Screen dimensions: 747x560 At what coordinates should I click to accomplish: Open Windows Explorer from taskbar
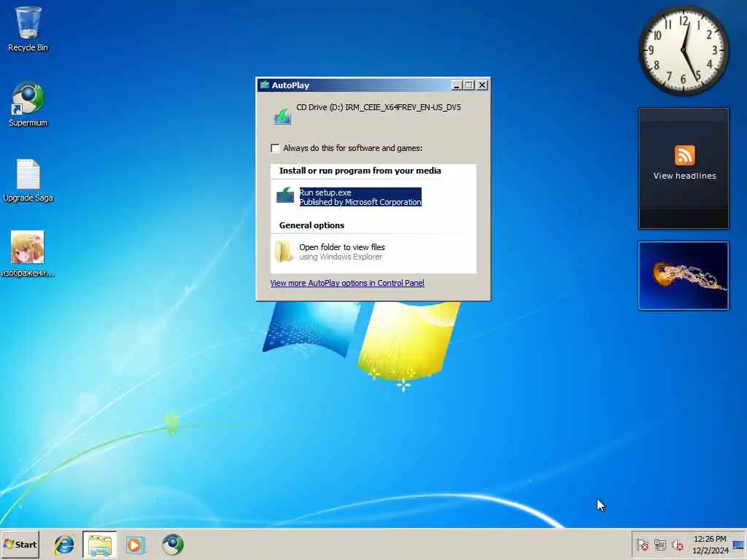99,545
